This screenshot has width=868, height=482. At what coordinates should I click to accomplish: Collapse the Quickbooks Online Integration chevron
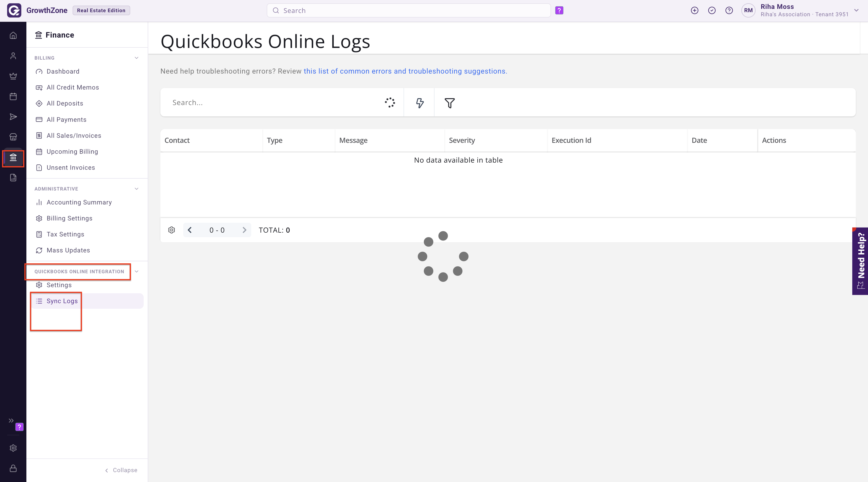pyautogui.click(x=137, y=271)
